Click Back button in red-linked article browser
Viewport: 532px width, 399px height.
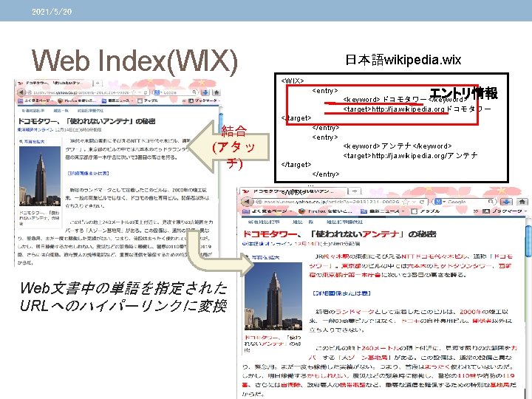(247, 202)
